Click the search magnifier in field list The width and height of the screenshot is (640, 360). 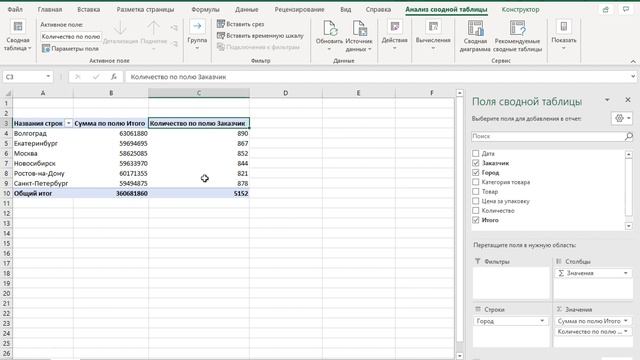coord(629,136)
